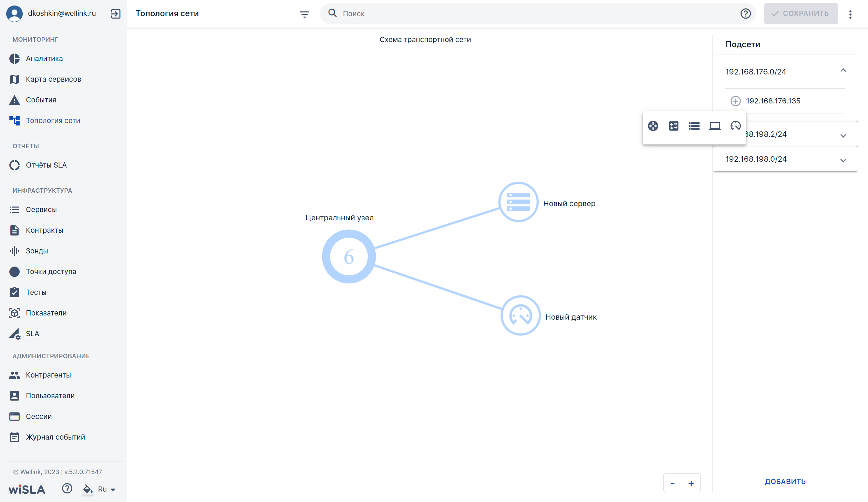Image resolution: width=868 pixels, height=502 pixels.
Task: Click the СОХРАНИТЬ button
Action: (x=801, y=13)
